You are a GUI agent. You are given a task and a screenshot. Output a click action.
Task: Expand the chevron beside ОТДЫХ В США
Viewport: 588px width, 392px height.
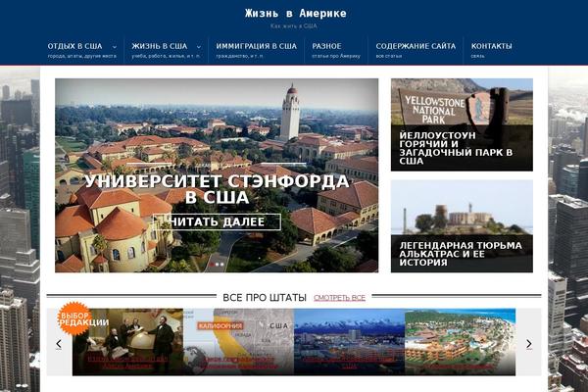pos(115,47)
